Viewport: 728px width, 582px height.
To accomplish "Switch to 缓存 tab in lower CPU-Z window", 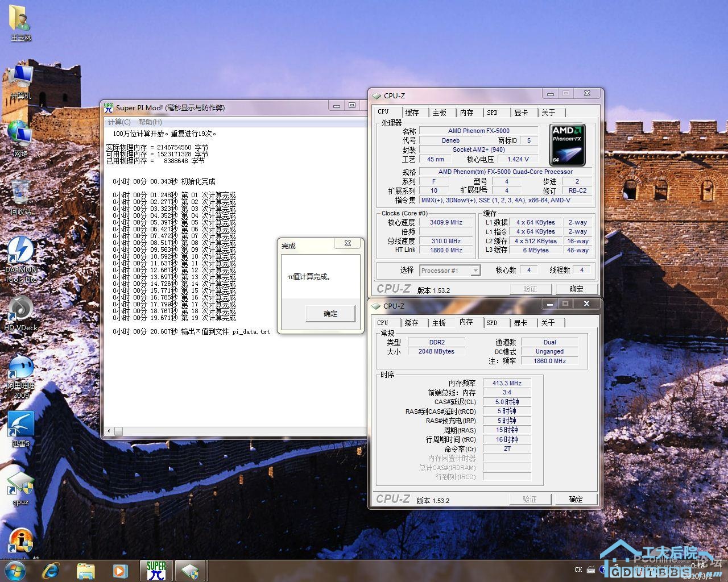I will click(411, 323).
